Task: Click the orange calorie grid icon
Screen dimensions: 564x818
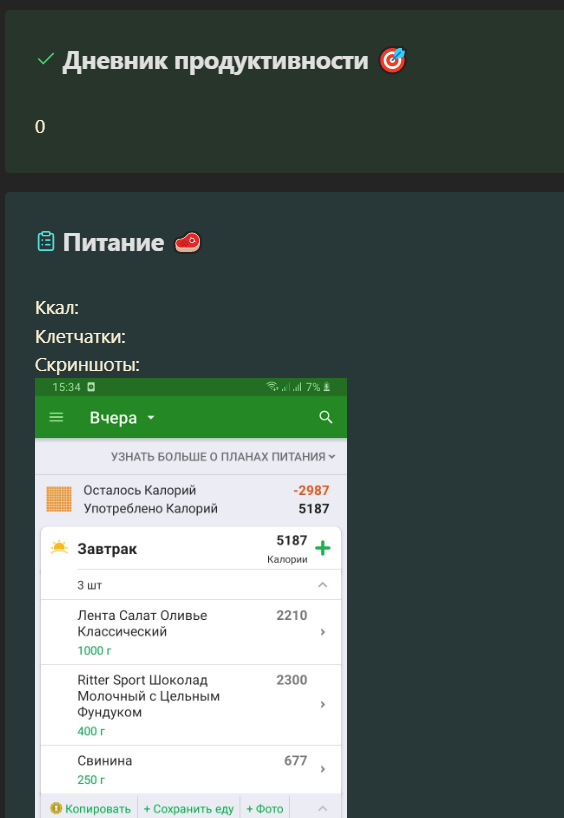Action: coord(59,499)
